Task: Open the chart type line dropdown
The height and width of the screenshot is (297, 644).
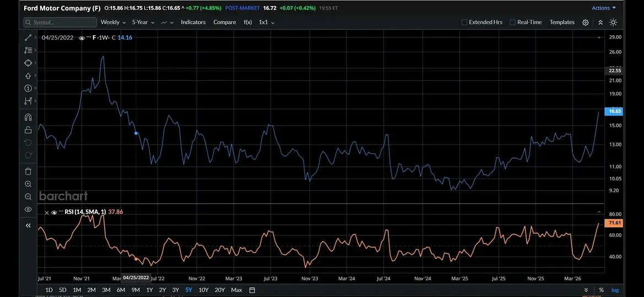Action: pyautogui.click(x=167, y=22)
